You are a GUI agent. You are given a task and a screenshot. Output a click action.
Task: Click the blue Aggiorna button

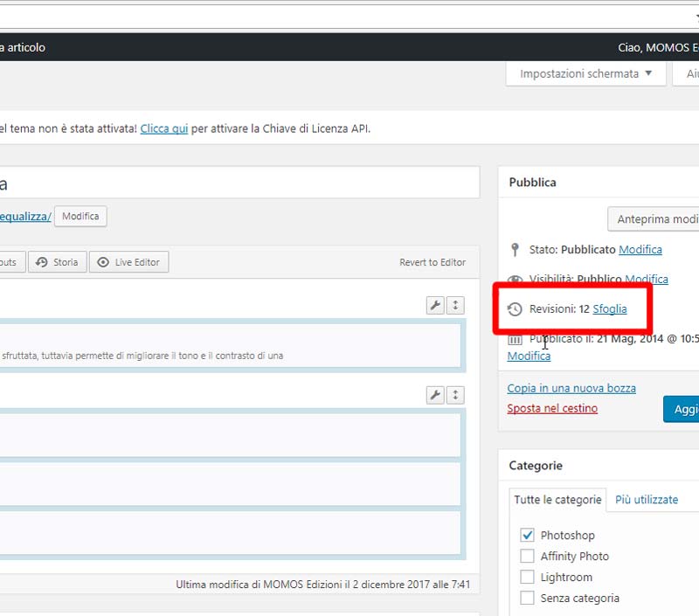682,409
